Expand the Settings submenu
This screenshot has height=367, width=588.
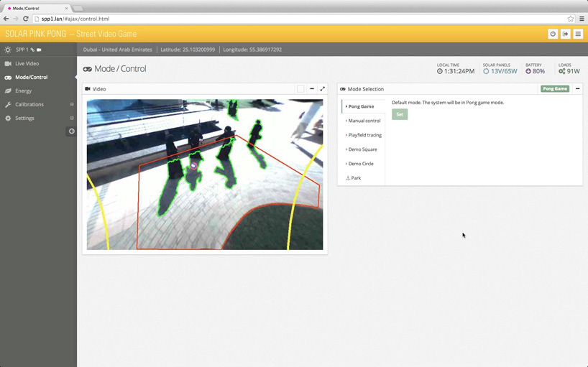[x=71, y=119]
